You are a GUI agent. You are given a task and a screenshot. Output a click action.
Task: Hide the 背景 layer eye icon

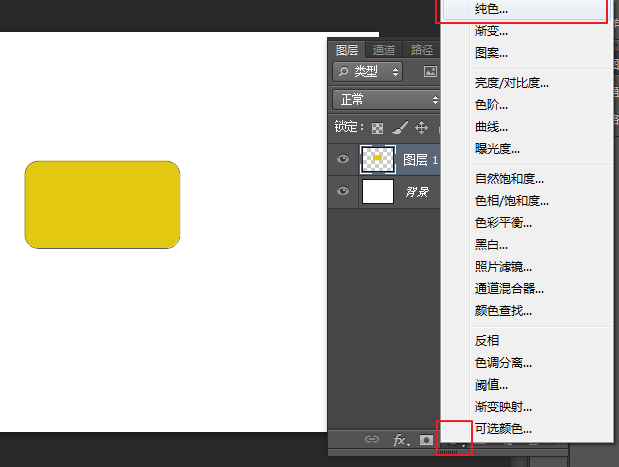coord(343,191)
